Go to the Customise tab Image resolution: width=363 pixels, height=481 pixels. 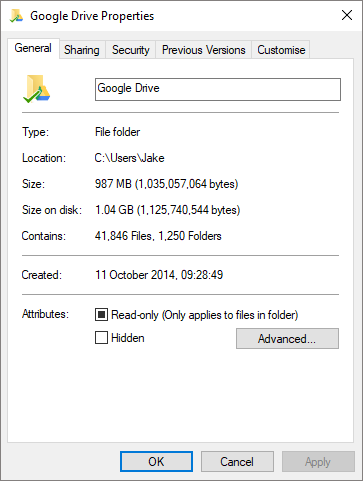tap(281, 50)
